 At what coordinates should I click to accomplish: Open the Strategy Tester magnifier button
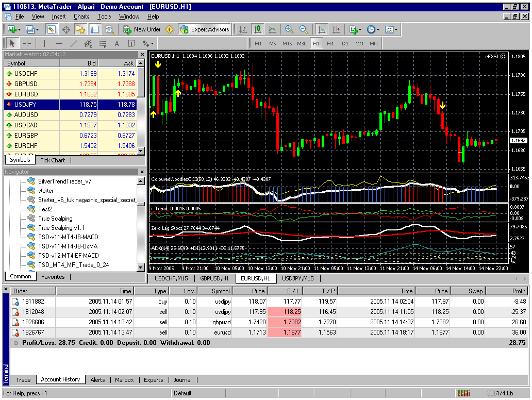coord(109,29)
